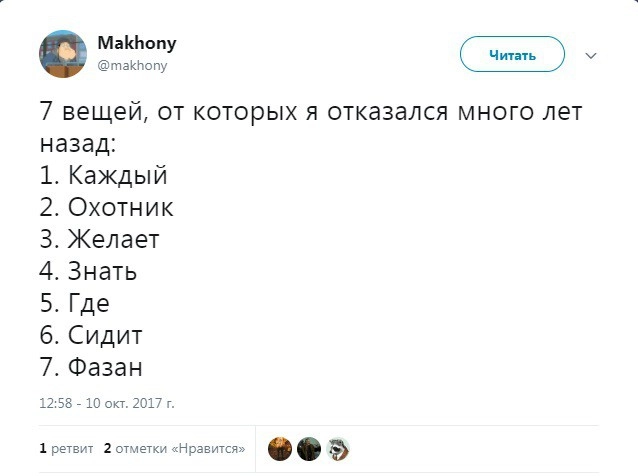
Task: Click the @makhony handle
Action: pos(132,65)
